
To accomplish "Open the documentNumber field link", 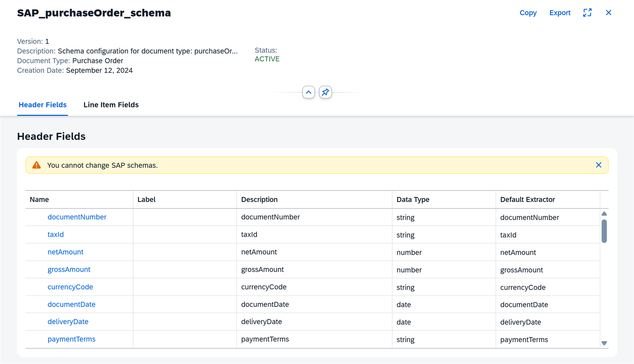I will click(x=77, y=217).
